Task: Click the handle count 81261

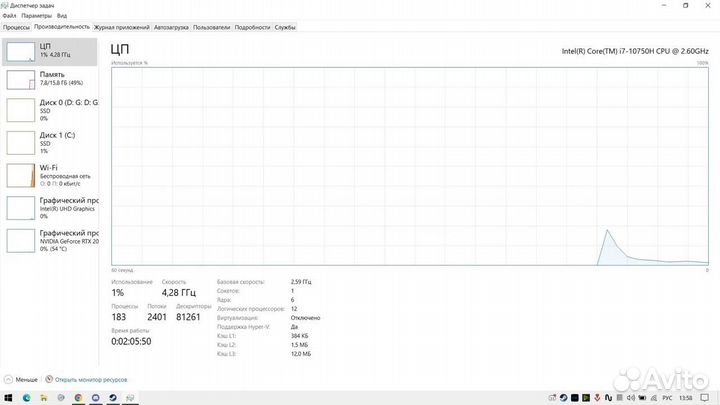Action: 188,317
